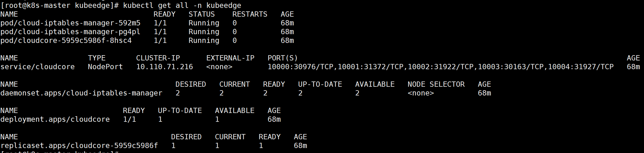This screenshot has width=644, height=153.
Task: Click the service/cloudcore name
Action: tap(37, 67)
